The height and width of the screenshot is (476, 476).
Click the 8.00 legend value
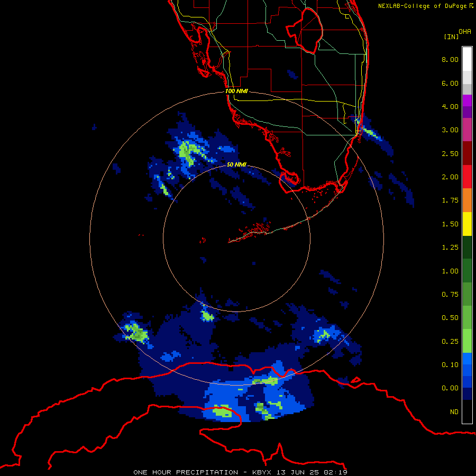450,59
